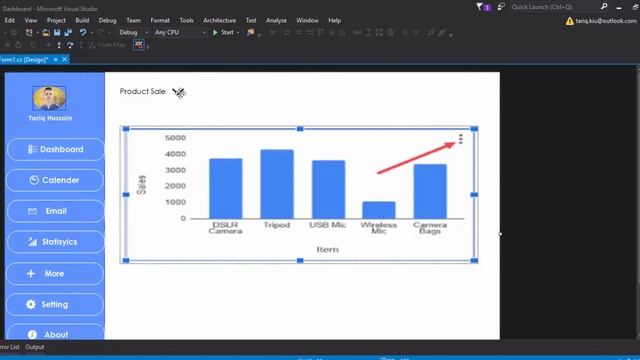Click the toolbar icon right of Start

pyautogui.click(x=251, y=32)
